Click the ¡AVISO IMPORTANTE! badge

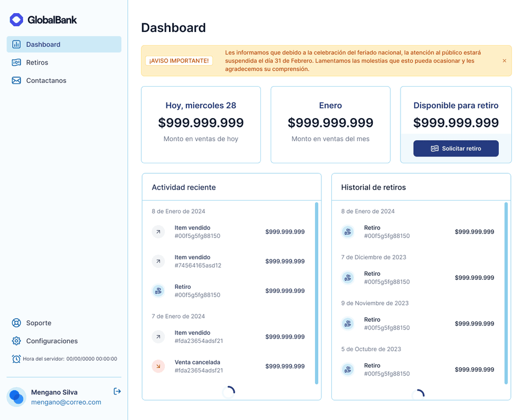(179, 61)
